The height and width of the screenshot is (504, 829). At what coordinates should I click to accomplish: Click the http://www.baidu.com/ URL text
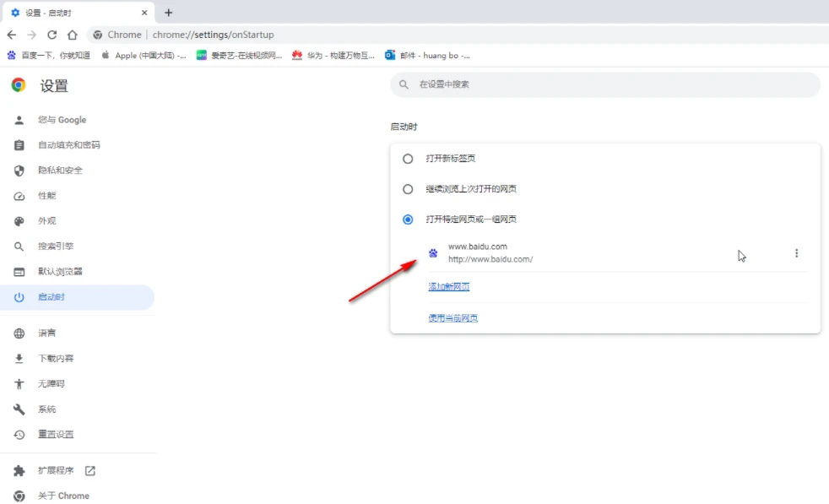coord(490,259)
